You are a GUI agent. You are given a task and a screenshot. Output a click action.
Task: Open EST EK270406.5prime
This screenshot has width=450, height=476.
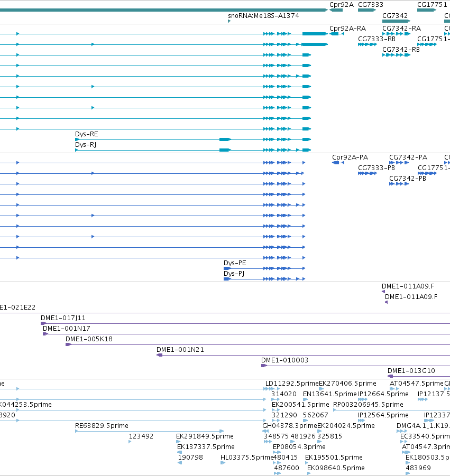coord(347,384)
